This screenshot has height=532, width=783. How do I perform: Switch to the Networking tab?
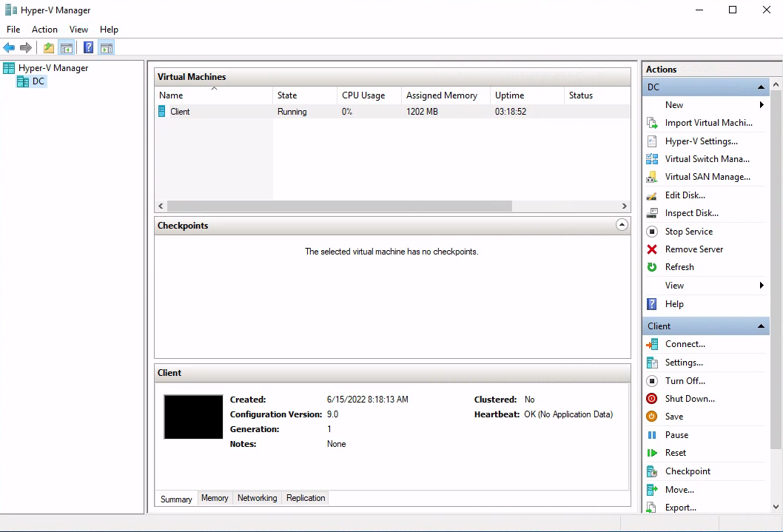257,498
